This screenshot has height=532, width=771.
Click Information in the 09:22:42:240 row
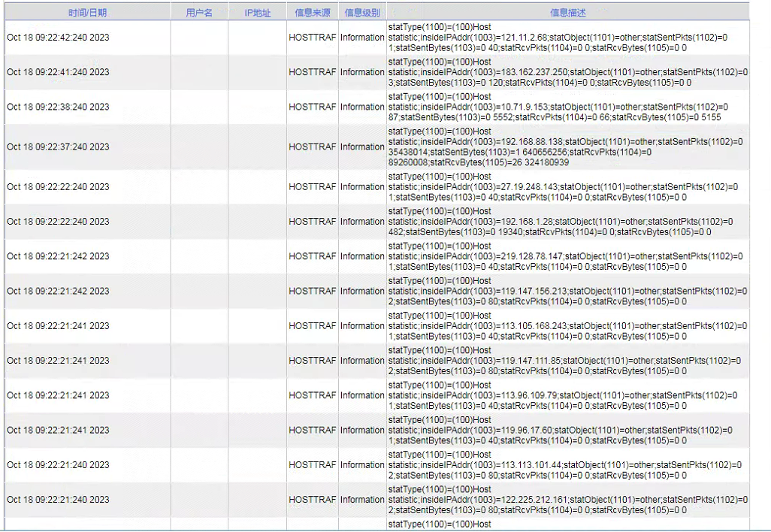point(362,38)
